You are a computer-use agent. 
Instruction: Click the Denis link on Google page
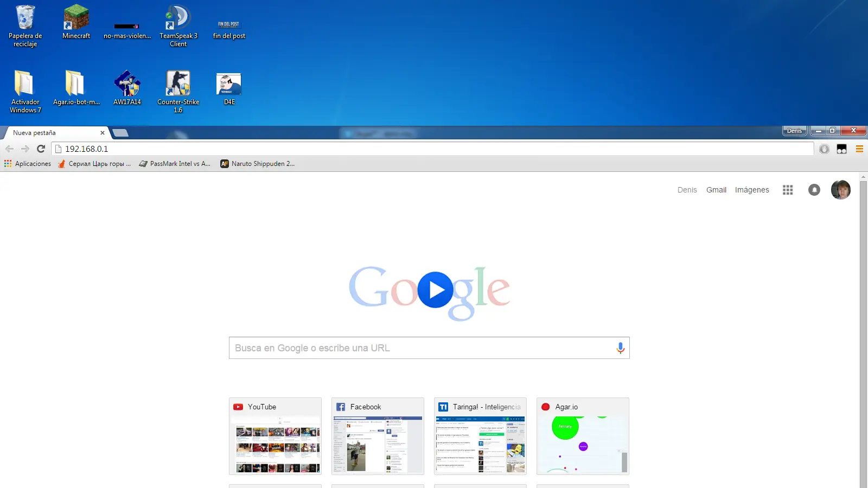687,190
